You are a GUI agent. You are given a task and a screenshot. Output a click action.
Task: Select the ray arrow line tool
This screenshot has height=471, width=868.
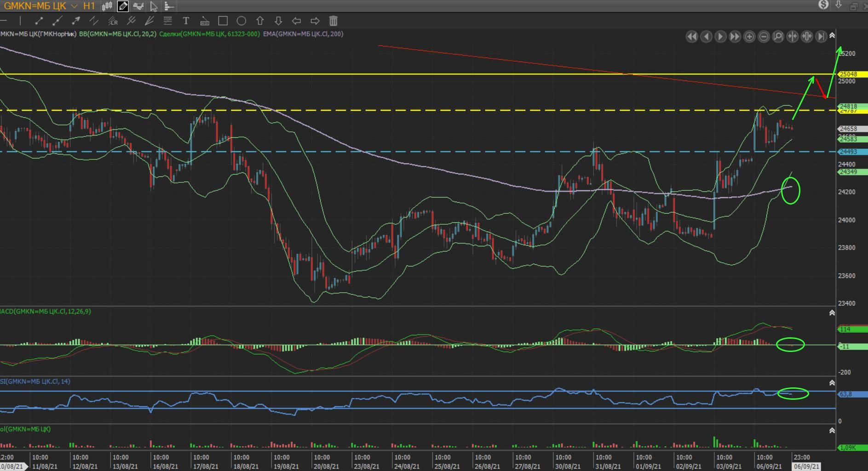pyautogui.click(x=76, y=21)
